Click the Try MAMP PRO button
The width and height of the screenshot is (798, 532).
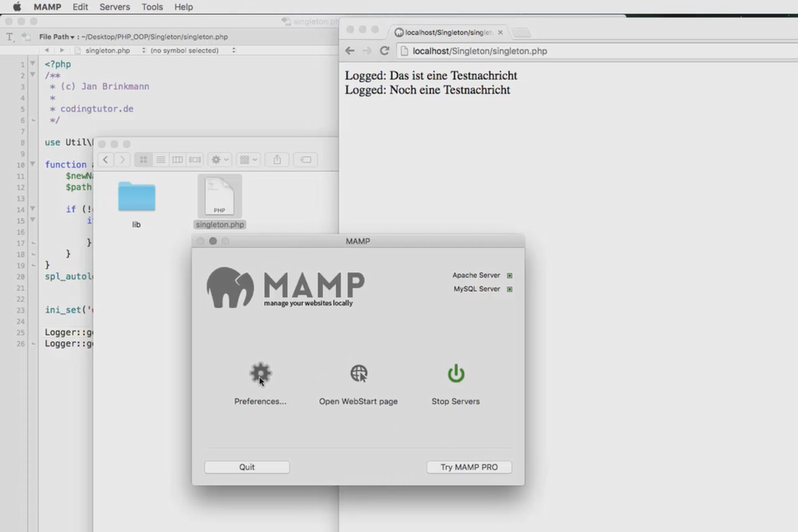click(469, 467)
